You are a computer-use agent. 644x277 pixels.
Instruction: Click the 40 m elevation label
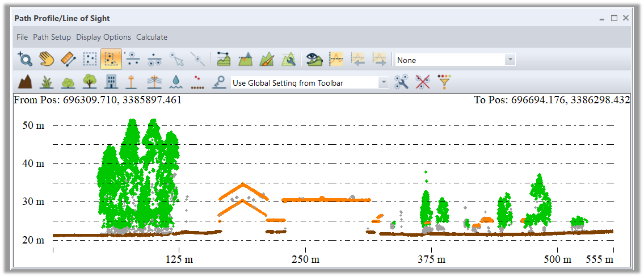(x=33, y=163)
